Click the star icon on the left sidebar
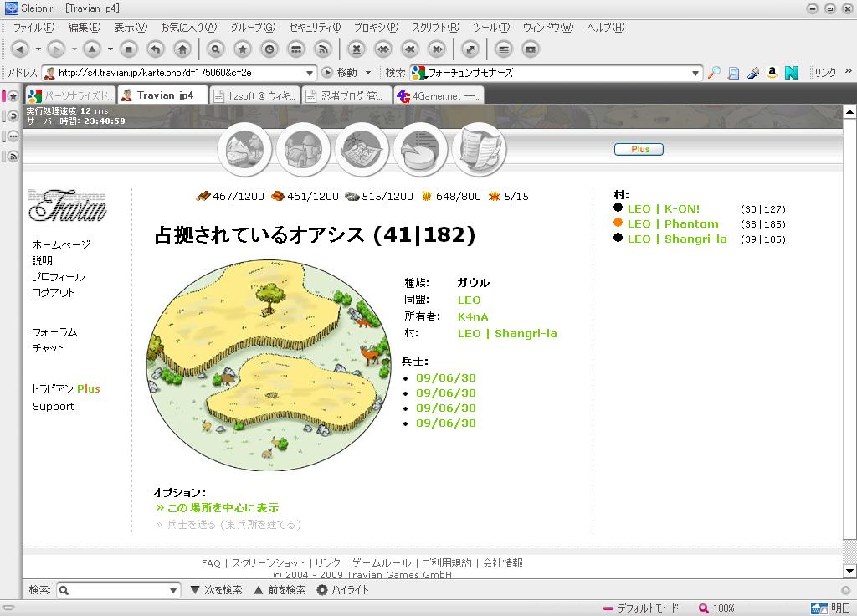 (13, 97)
